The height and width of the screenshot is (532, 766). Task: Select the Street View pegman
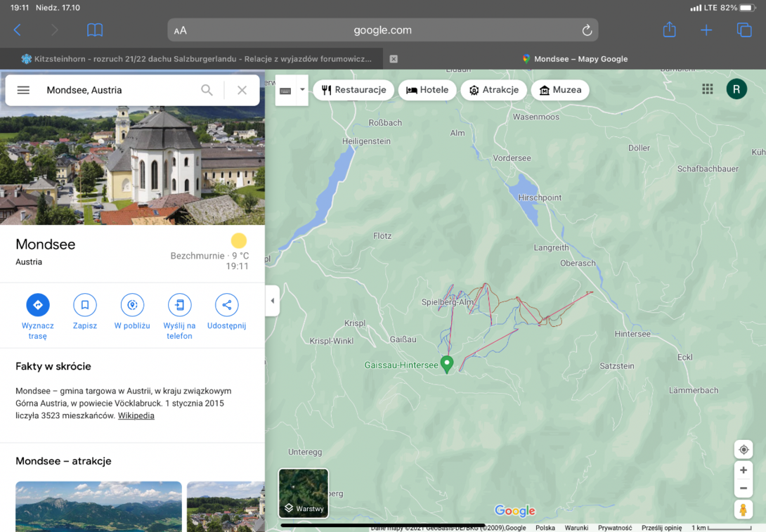tap(744, 510)
